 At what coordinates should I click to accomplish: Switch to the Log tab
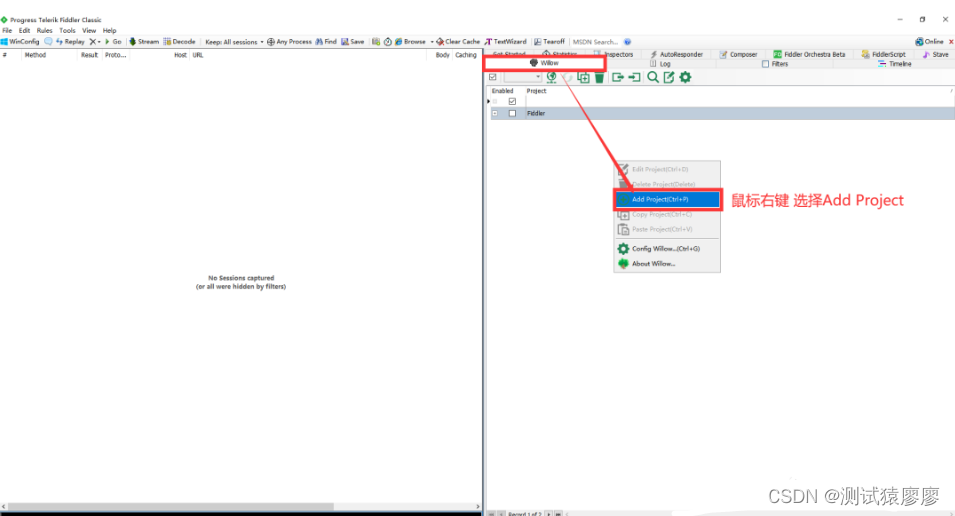[x=660, y=63]
